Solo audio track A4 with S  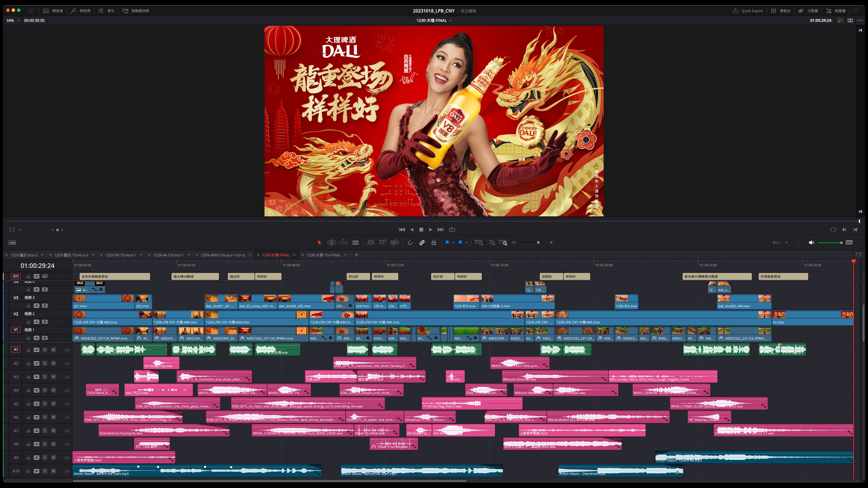[45, 390]
